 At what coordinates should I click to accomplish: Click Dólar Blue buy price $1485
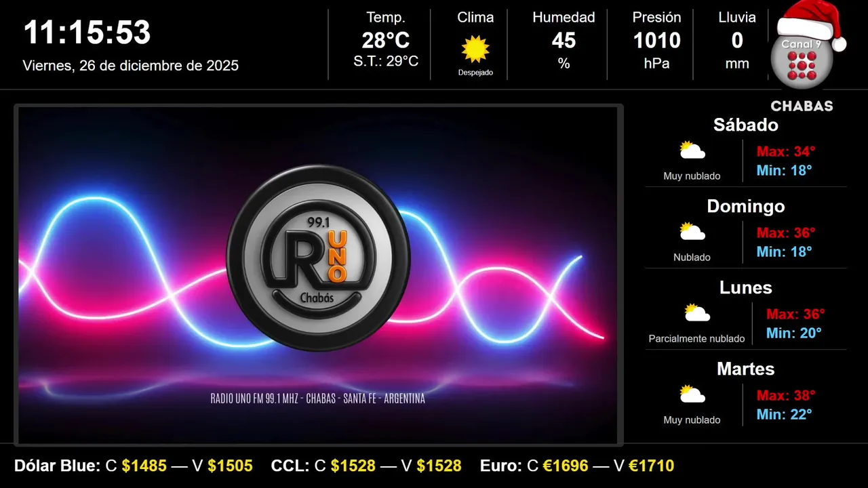tap(144, 466)
